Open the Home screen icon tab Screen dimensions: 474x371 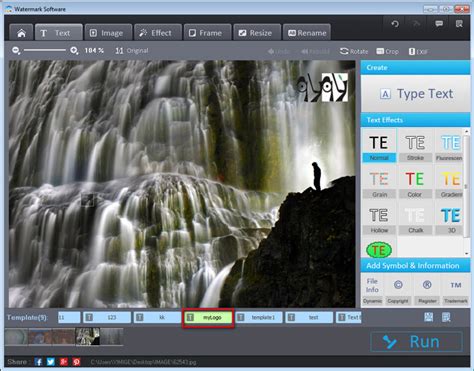pos(21,33)
